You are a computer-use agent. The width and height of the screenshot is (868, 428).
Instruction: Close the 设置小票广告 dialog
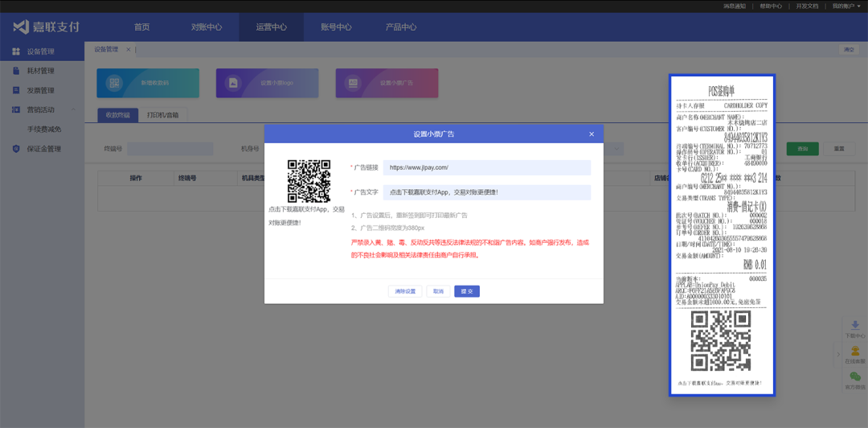pos(592,134)
